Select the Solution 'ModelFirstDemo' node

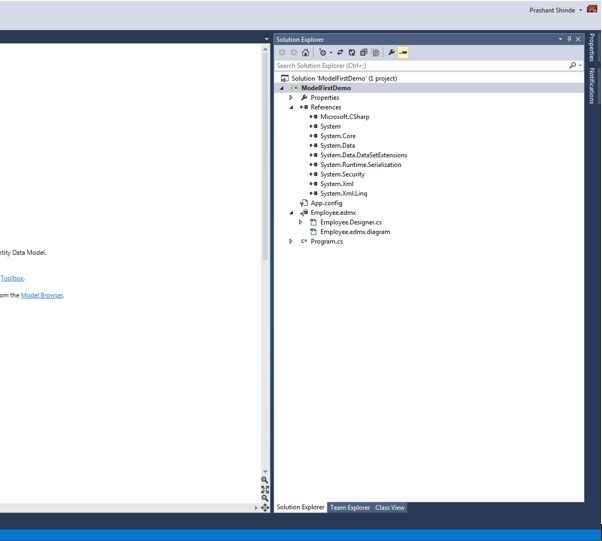pyautogui.click(x=344, y=78)
